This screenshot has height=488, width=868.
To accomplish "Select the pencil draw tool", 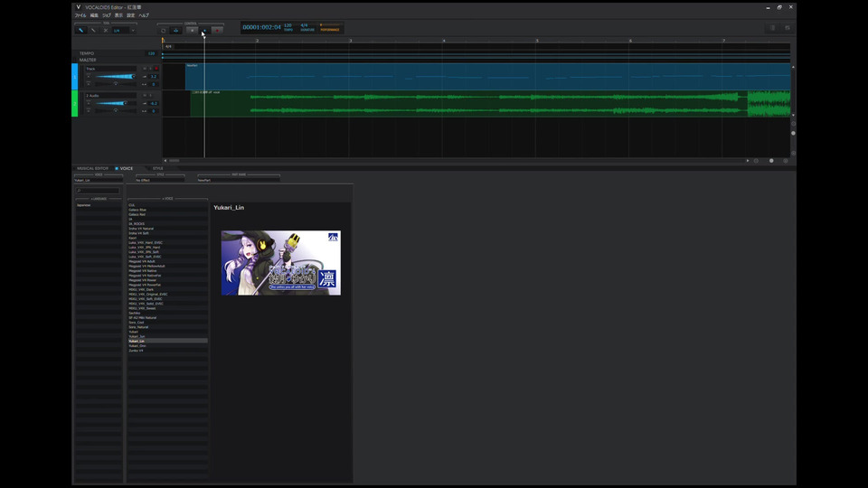I will (x=92, y=30).
